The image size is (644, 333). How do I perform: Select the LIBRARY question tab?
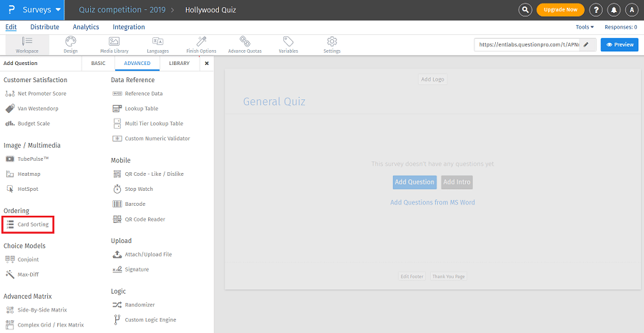coord(180,63)
